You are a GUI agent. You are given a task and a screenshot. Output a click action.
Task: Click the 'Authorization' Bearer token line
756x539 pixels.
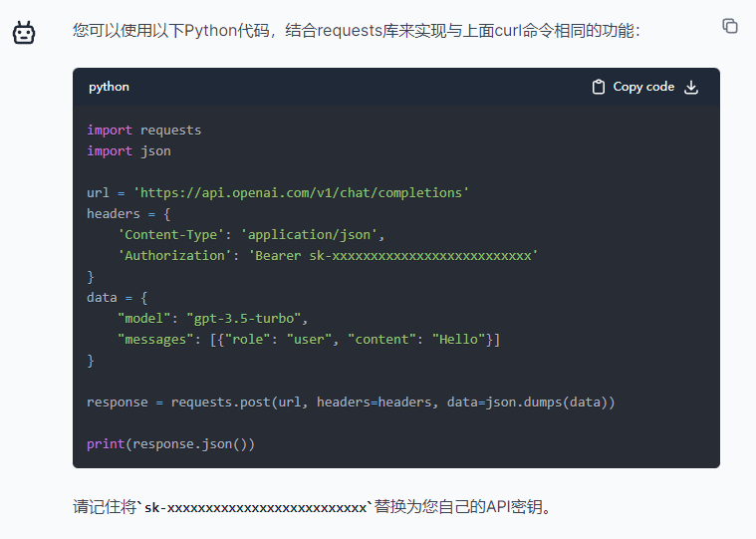(328, 255)
